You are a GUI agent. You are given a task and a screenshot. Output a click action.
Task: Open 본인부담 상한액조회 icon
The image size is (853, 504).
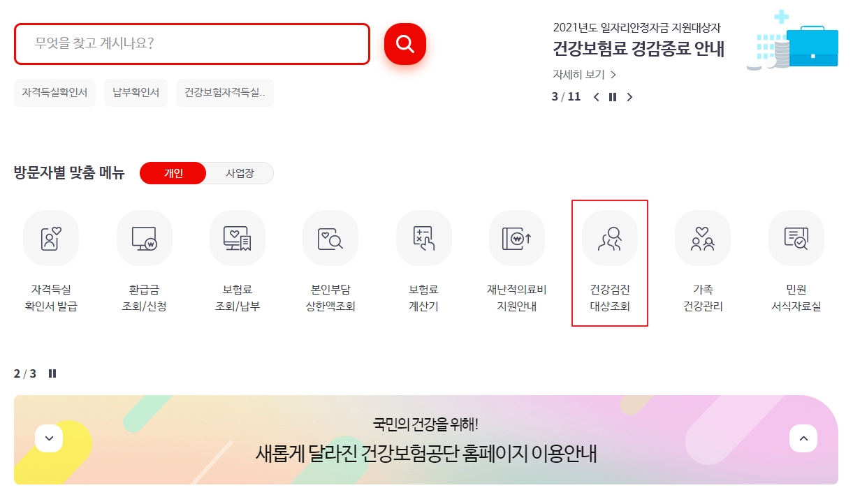[330, 238]
